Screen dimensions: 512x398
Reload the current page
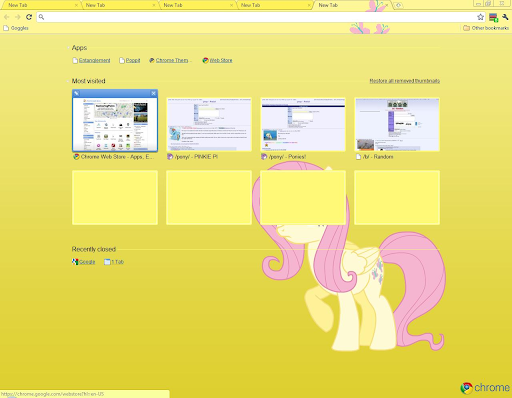coord(29,17)
